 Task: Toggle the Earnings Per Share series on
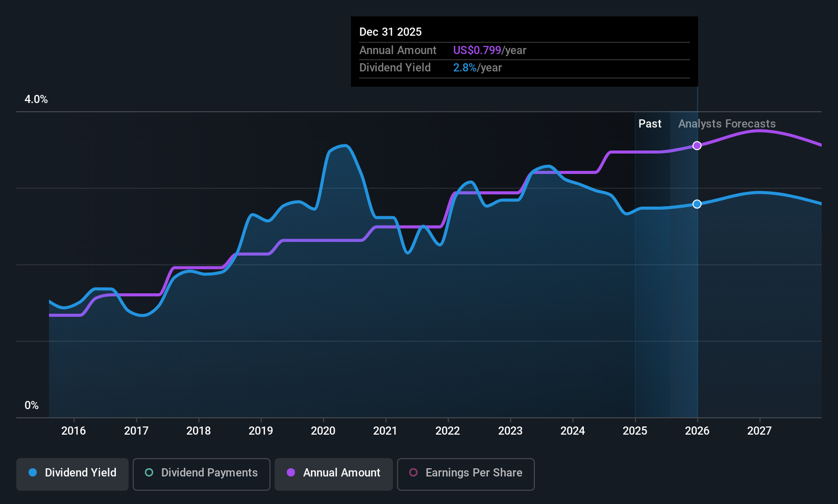(x=465, y=474)
